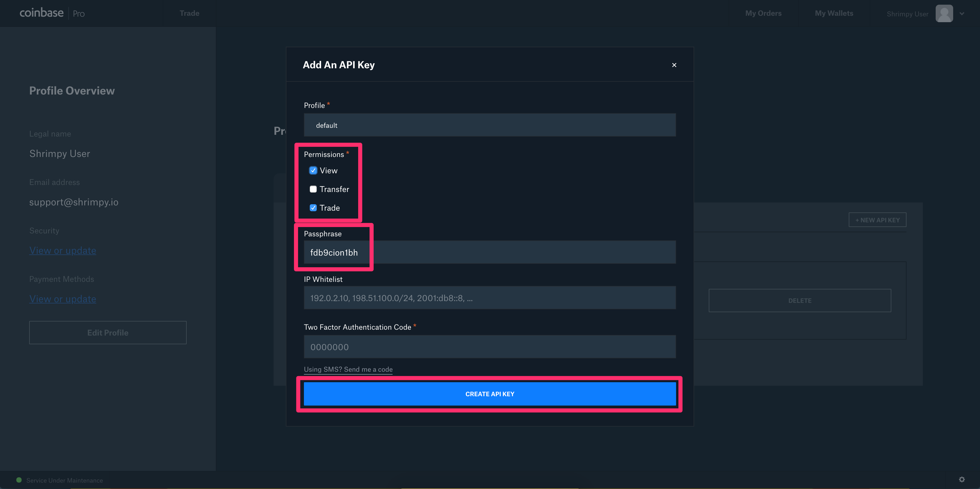The width and height of the screenshot is (980, 489).
Task: Click the My Orders navigation link
Action: click(x=763, y=13)
